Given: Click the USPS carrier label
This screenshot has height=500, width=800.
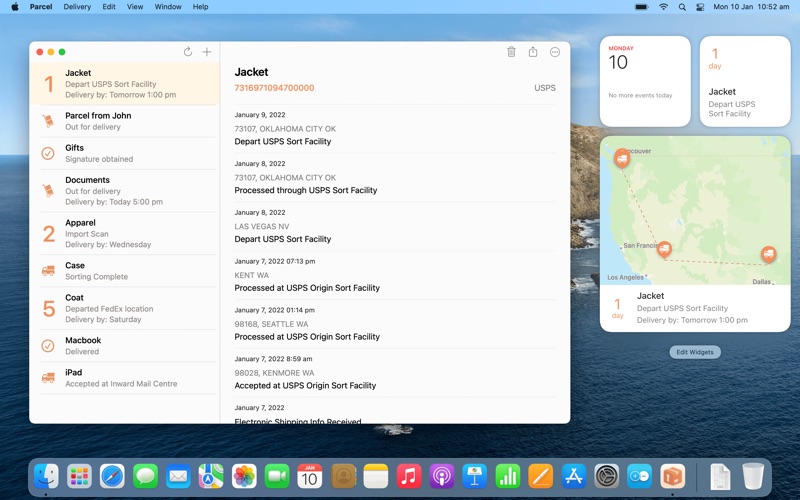Looking at the screenshot, I should 544,88.
